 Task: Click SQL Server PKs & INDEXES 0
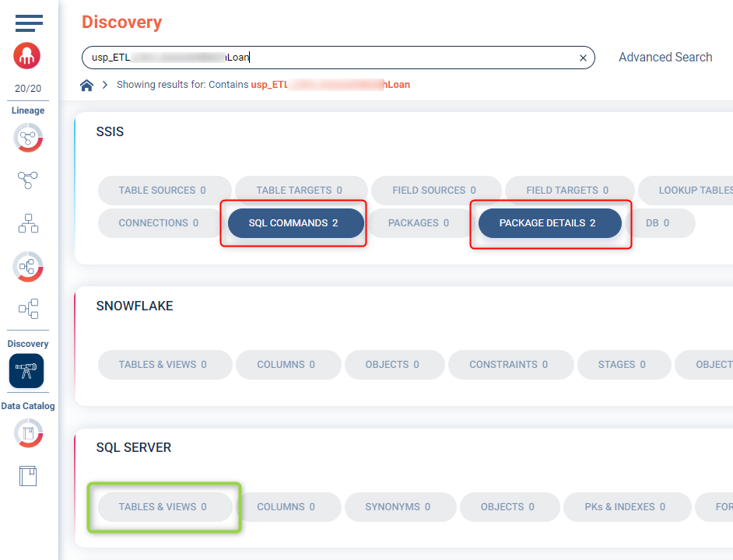coord(626,507)
